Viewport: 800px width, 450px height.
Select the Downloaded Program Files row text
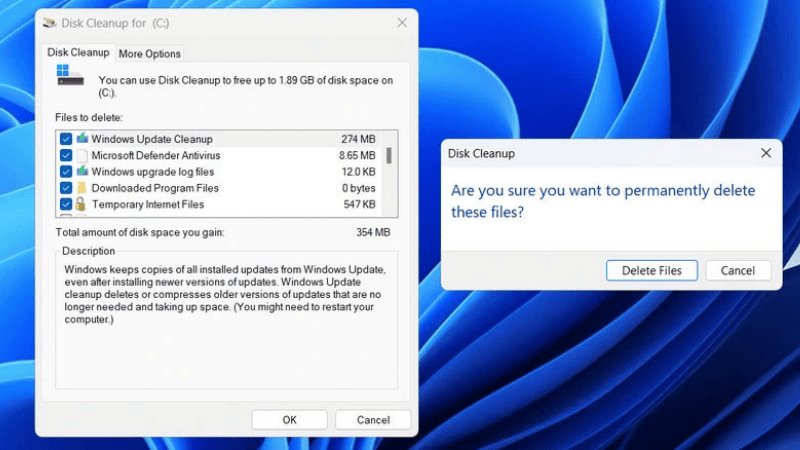click(155, 188)
